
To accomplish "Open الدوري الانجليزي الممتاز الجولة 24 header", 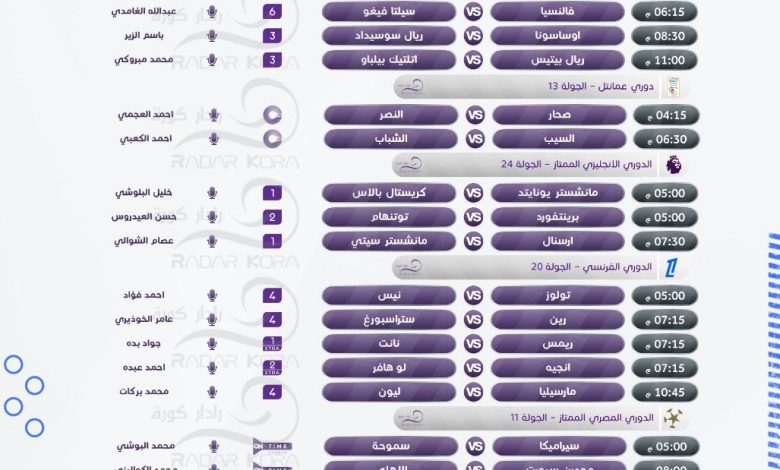I will click(540, 165).
